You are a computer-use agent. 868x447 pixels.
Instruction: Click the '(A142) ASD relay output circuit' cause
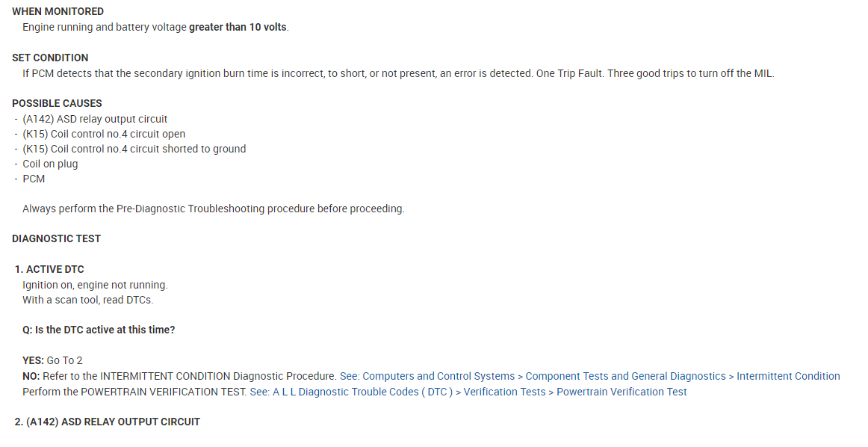point(95,119)
